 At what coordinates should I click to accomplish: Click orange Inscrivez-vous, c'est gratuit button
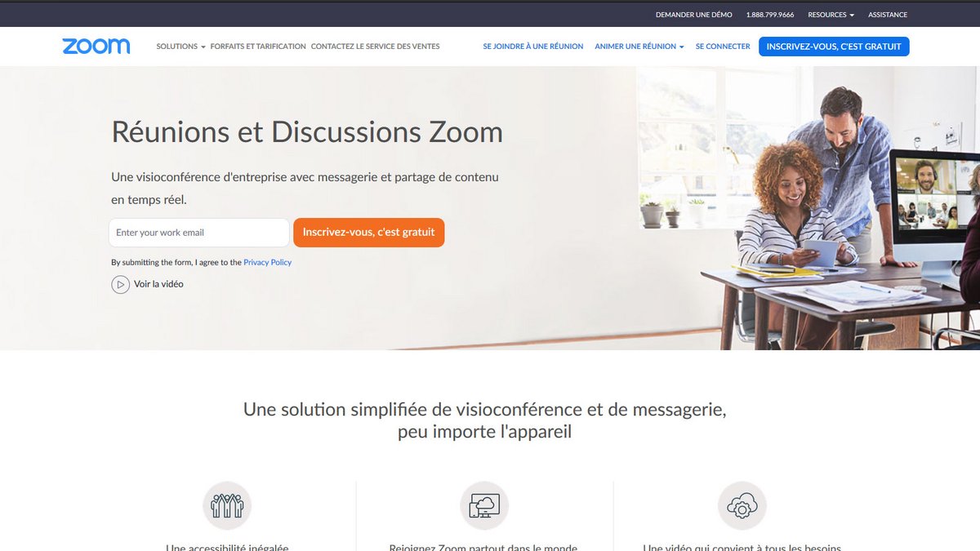369,232
